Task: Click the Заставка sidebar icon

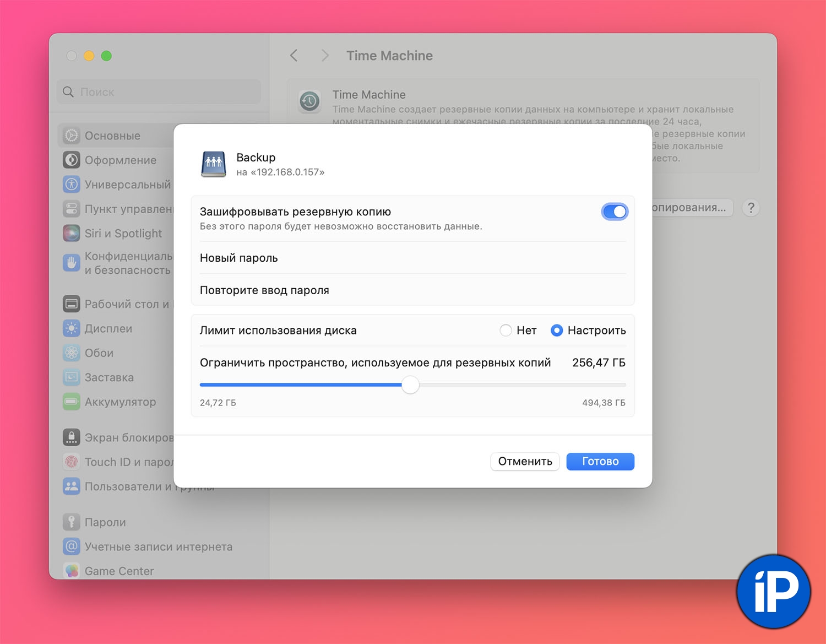Action: 72,377
